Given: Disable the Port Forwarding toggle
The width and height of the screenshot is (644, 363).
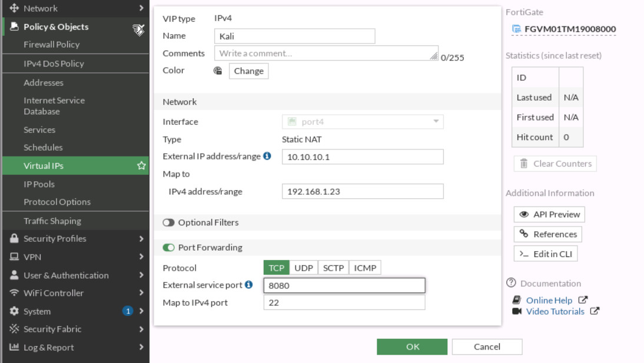Looking at the screenshot, I should click(169, 247).
